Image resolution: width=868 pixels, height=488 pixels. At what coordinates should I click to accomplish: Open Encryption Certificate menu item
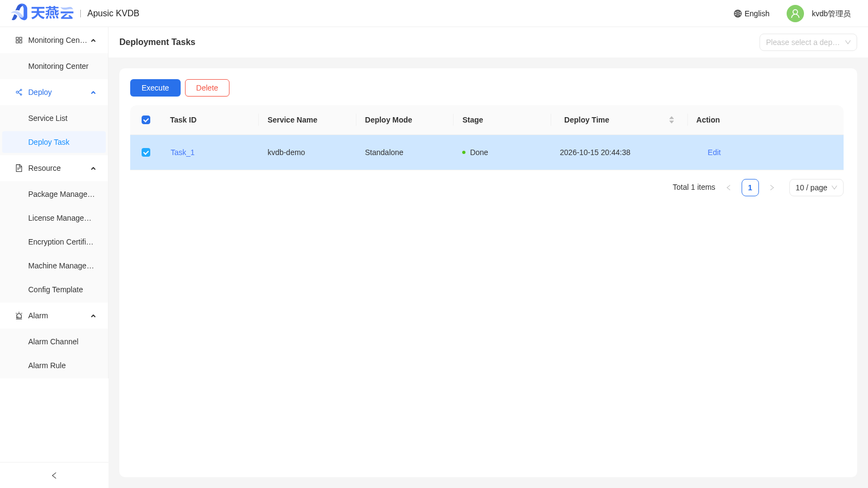pyautogui.click(x=54, y=242)
